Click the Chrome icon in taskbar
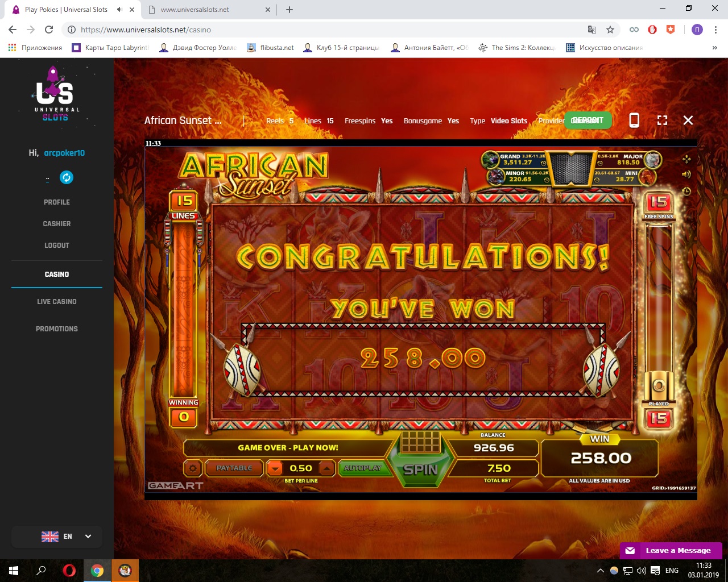The height and width of the screenshot is (582, 728). point(97,571)
